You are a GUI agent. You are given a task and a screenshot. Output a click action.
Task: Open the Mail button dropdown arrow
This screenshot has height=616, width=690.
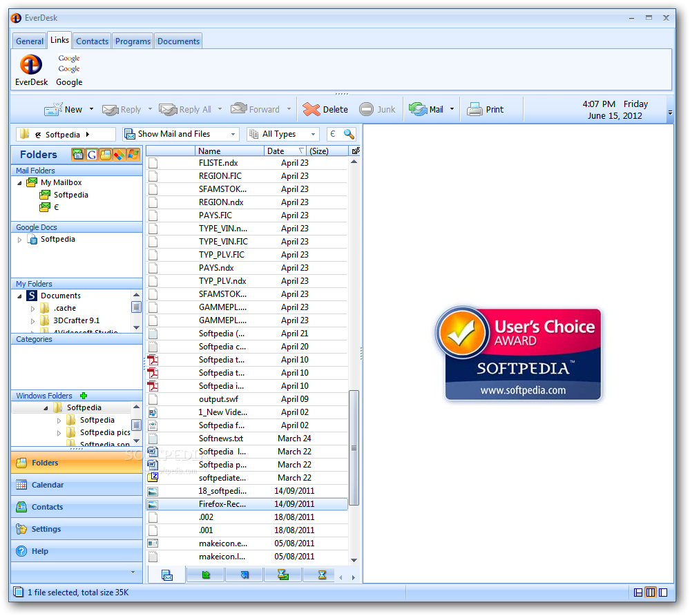pos(452,109)
